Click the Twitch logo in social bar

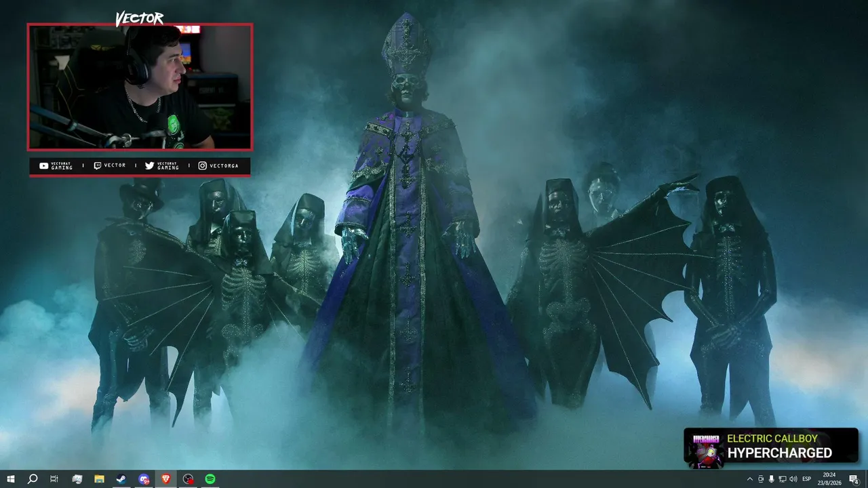tap(98, 166)
